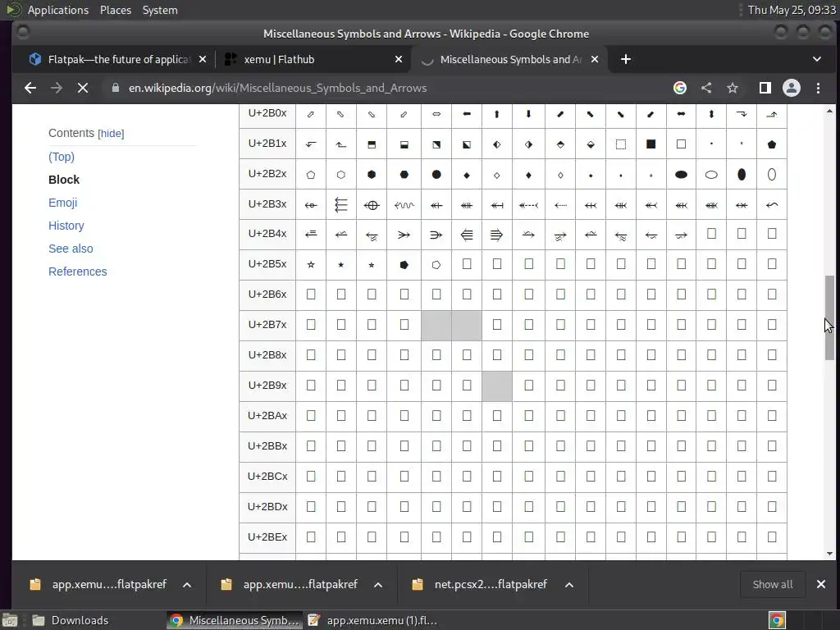Click the white star symbol in U+2B5x row

pyautogui.click(x=311, y=264)
